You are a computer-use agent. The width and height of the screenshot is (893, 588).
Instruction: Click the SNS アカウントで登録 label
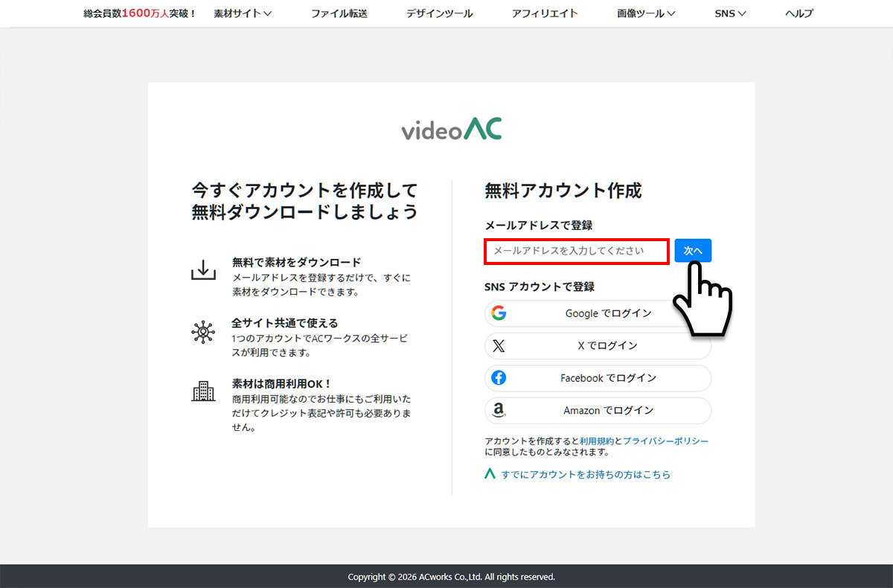(540, 287)
